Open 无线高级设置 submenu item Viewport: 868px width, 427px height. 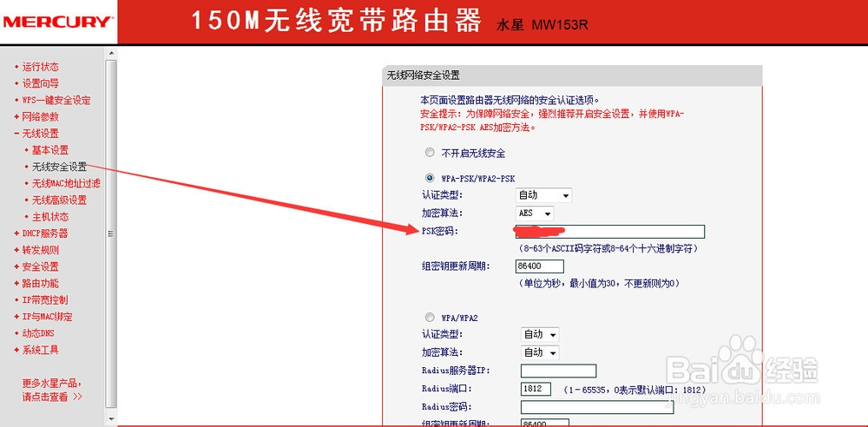pyautogui.click(x=59, y=200)
